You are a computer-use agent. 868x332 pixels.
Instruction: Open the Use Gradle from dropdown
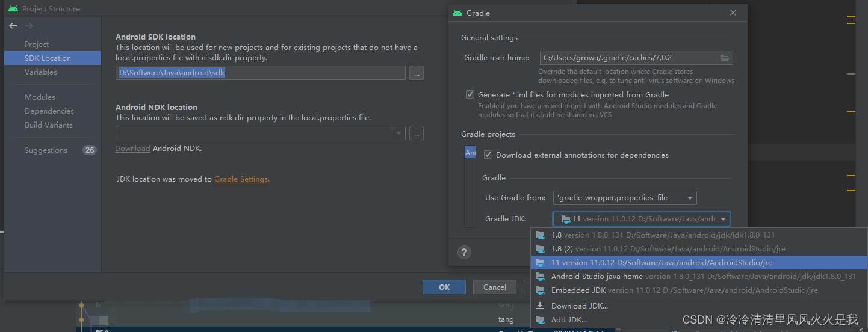pos(625,197)
